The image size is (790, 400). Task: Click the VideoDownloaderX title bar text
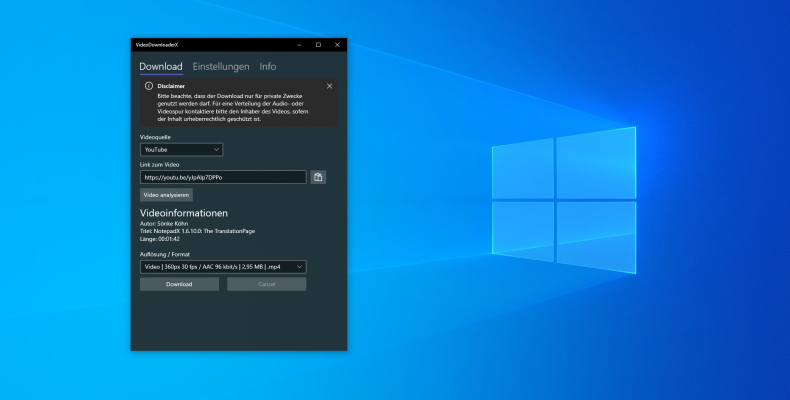pyautogui.click(x=157, y=45)
